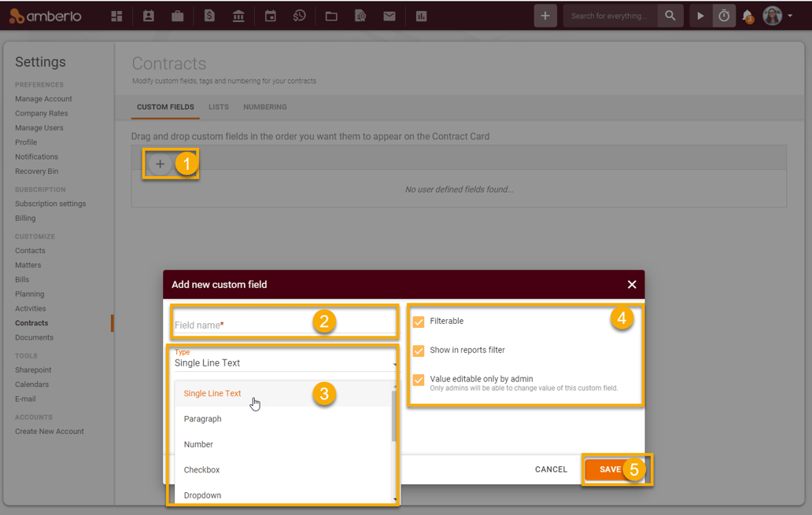The image size is (812, 515).
Task: Open the reports chart icon
Action: (x=421, y=16)
